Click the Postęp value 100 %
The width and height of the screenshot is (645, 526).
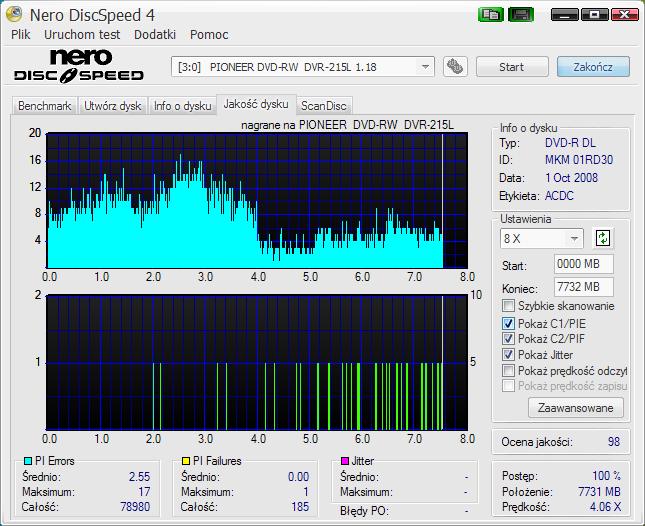tap(606, 475)
